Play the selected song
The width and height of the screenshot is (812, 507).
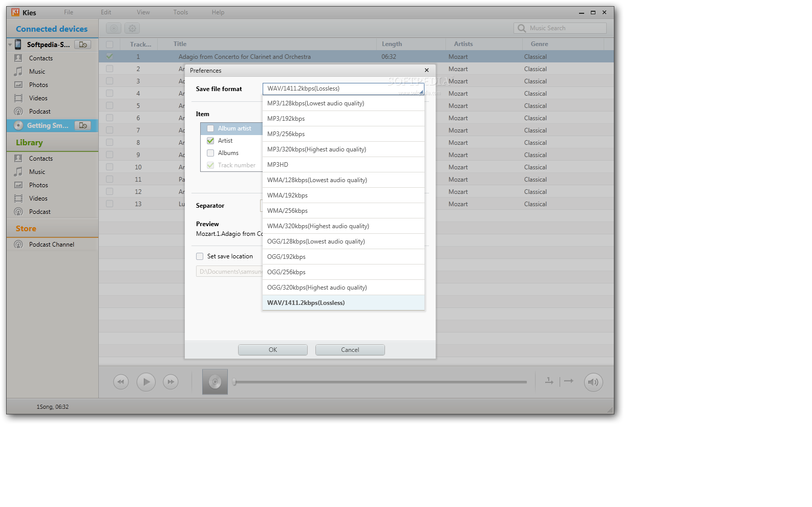146,382
